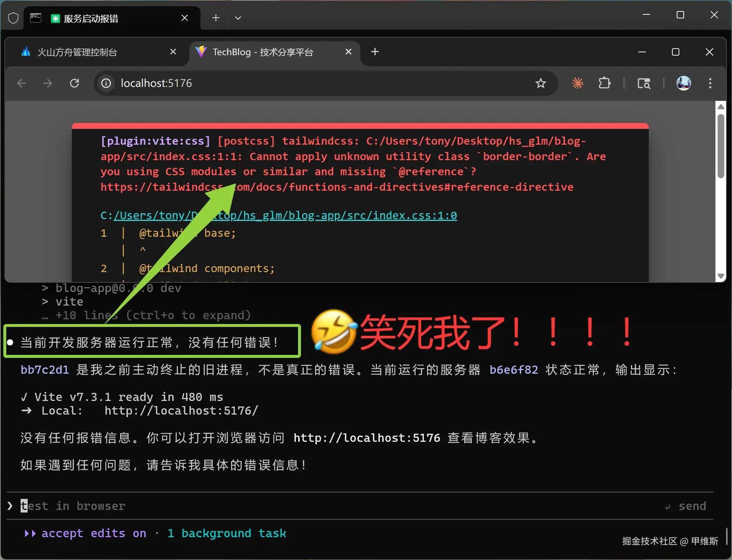This screenshot has height=560, width=732.
Task: Expand the 1 background task indicator
Action: coord(227,533)
